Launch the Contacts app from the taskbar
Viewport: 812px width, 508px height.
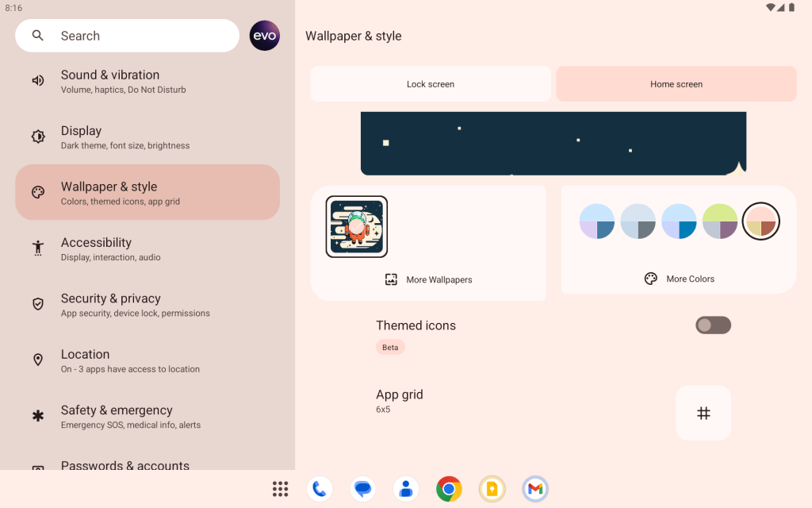(x=406, y=489)
